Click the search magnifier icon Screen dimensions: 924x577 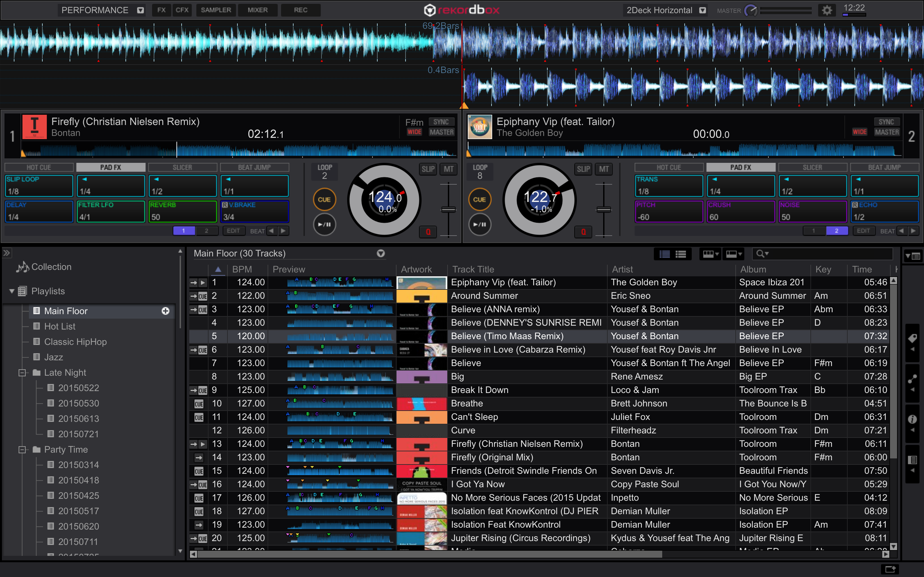pyautogui.click(x=760, y=254)
